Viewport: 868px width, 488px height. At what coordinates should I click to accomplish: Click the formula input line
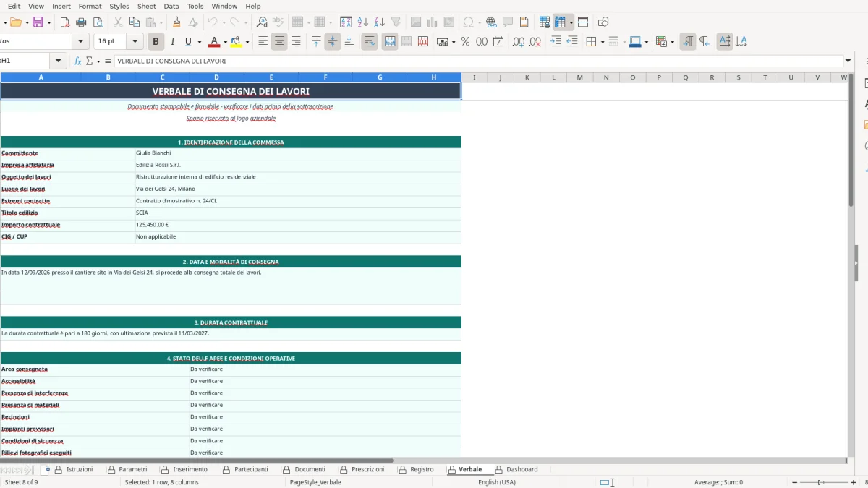pyautogui.click(x=479, y=61)
